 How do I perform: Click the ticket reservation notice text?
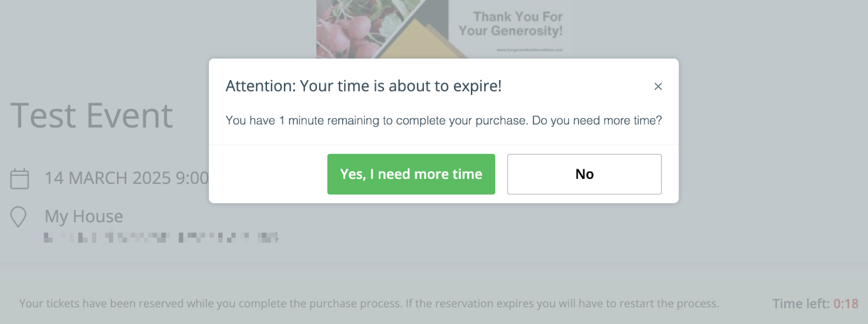pyautogui.click(x=369, y=304)
